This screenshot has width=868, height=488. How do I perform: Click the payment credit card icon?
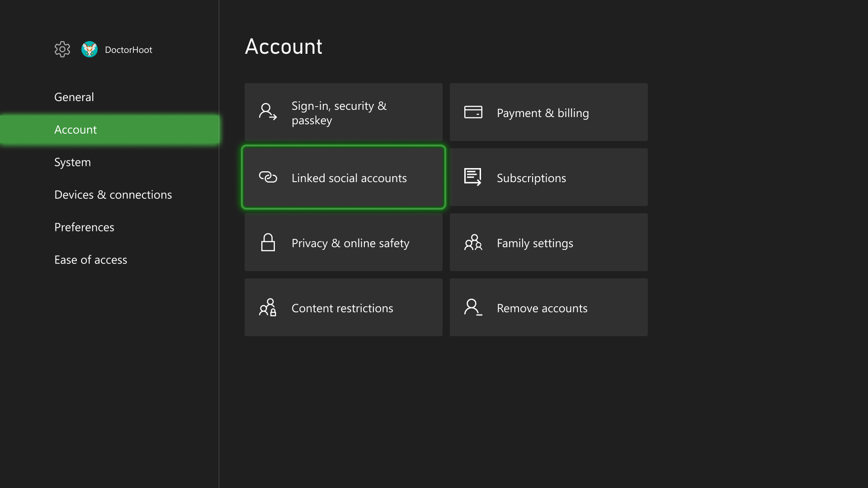pos(473,112)
